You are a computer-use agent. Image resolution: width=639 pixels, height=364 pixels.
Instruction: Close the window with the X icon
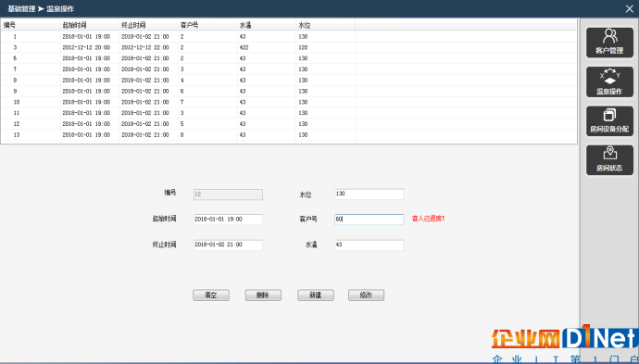[x=629, y=8]
